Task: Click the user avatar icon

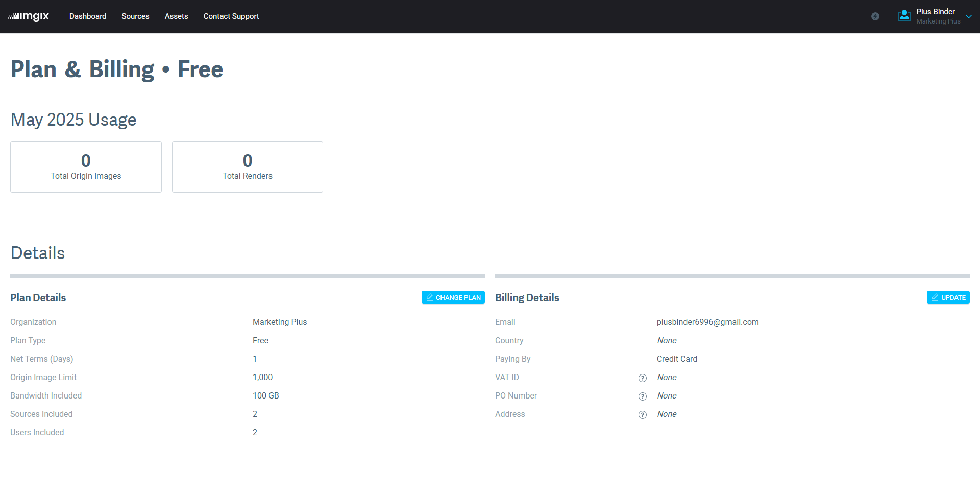Action: (904, 16)
